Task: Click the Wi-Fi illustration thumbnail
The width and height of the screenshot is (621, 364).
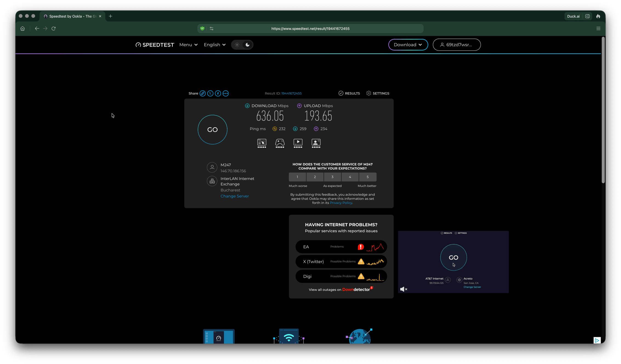Action: 289,336
